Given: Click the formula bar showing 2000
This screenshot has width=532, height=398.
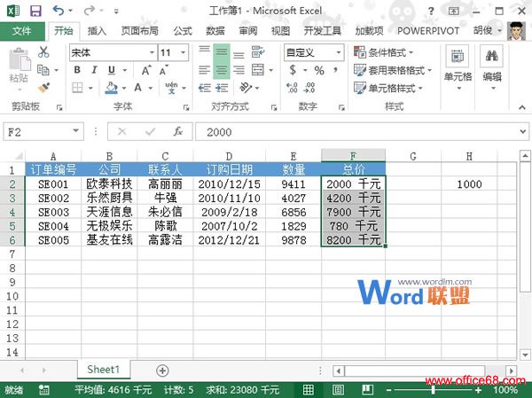Looking at the screenshot, I should click(356, 132).
